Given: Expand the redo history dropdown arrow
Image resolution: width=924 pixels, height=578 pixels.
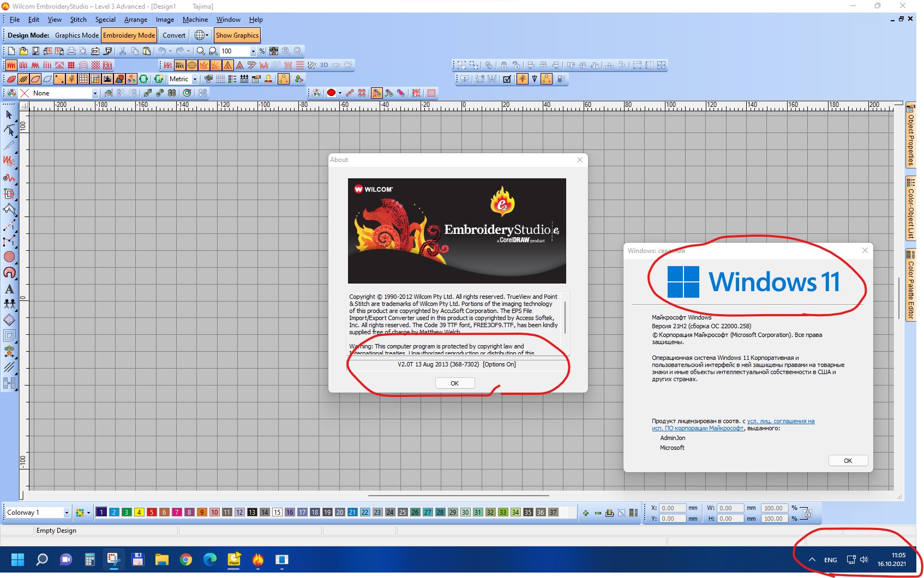Looking at the screenshot, I should 188,51.
